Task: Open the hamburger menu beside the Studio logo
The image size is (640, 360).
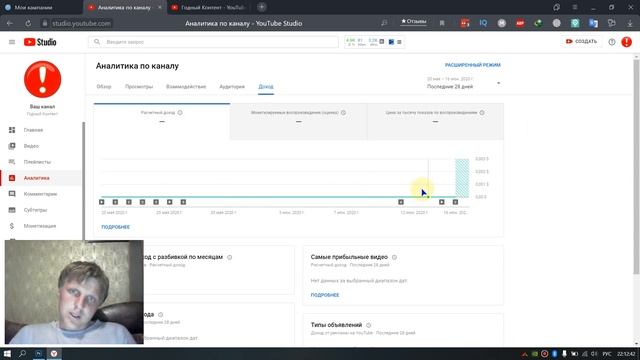Action: tap(12, 42)
